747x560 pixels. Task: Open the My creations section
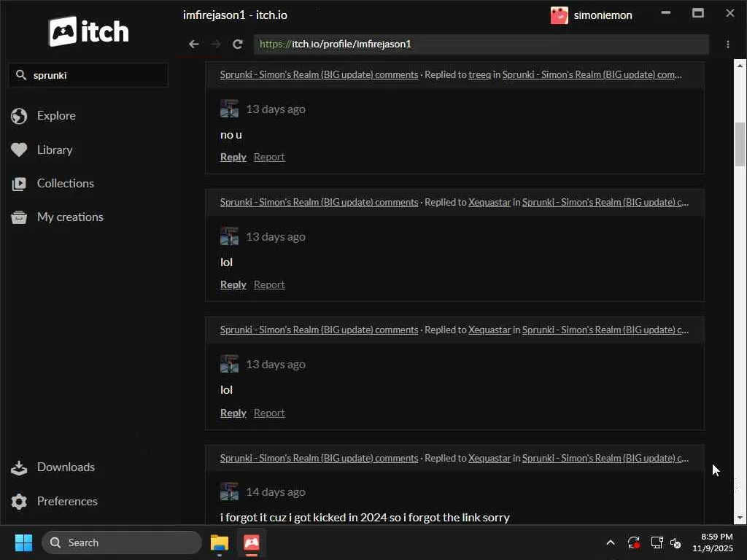pyautogui.click(x=70, y=217)
